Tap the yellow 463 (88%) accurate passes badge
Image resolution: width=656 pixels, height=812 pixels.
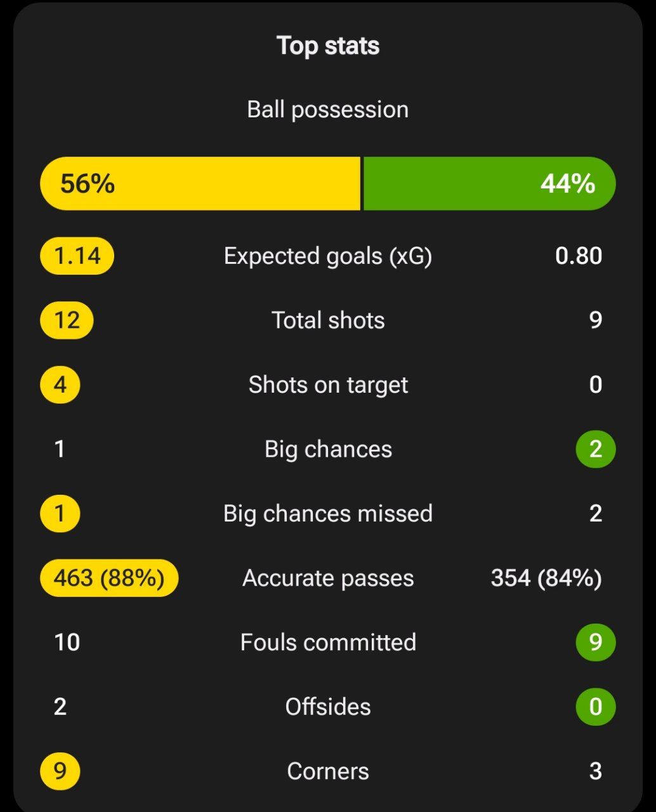[109, 578]
